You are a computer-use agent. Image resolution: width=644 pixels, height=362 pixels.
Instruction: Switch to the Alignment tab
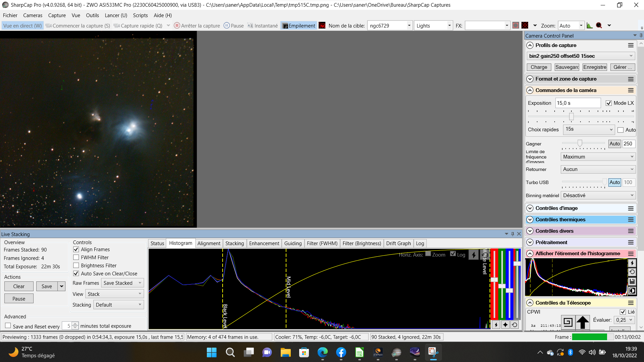209,243
